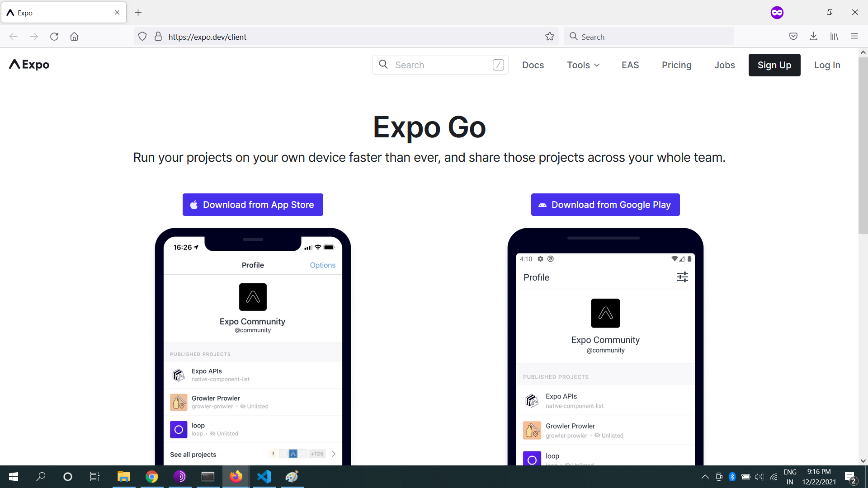Viewport: 868px width, 488px height.
Task: Close the Expo browser tab
Action: point(117,13)
